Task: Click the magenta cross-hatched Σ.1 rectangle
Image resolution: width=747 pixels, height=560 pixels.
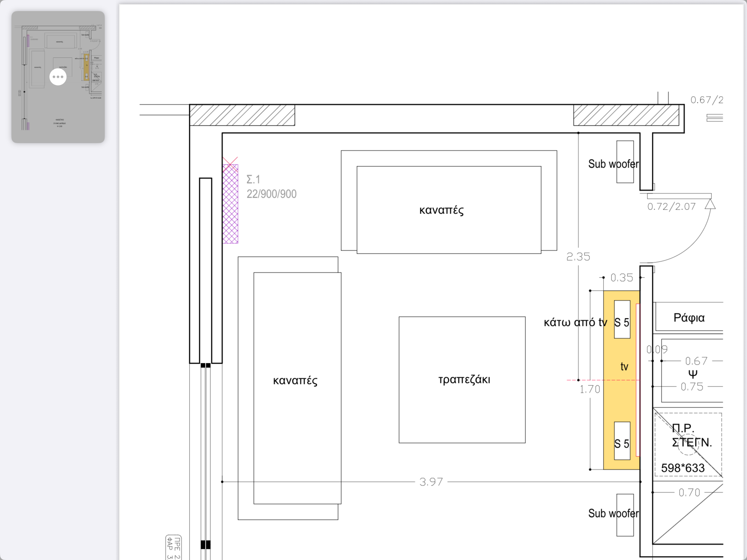Action: tap(230, 204)
